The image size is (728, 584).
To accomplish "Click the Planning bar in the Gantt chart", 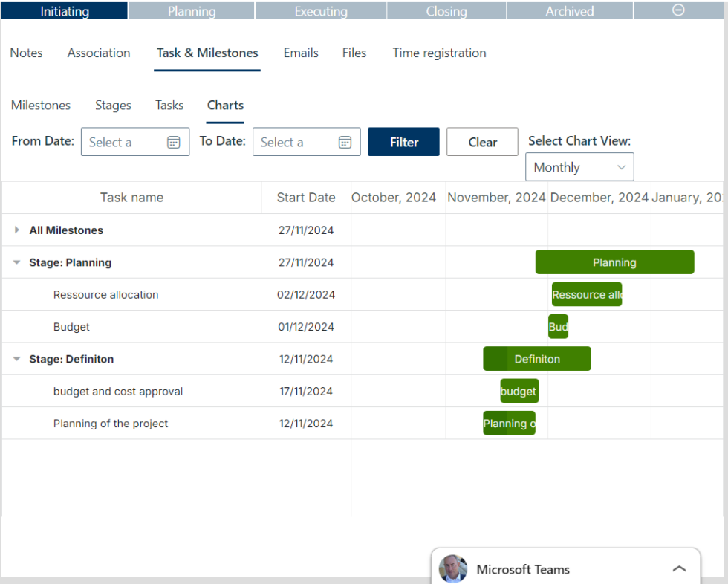I will click(614, 262).
